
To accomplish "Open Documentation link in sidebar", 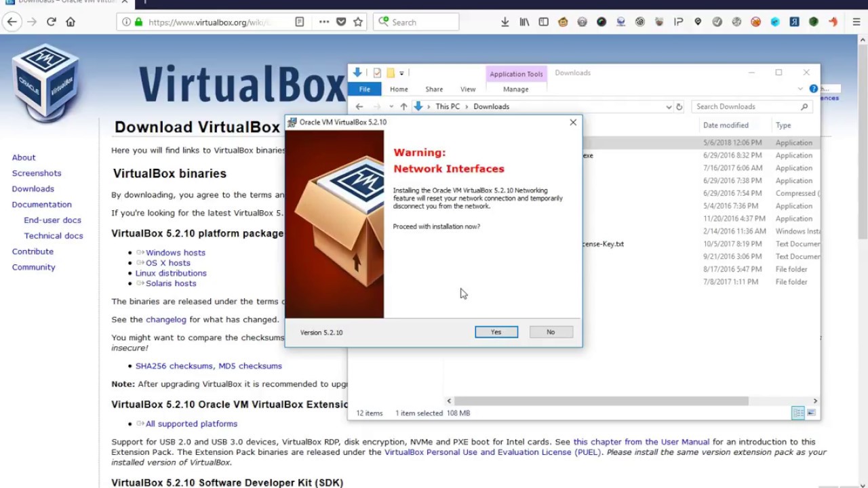I will pyautogui.click(x=41, y=204).
